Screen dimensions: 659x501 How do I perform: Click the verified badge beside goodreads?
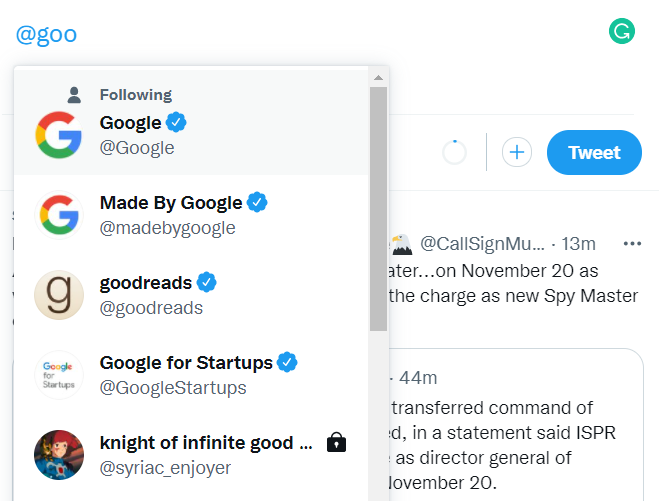206,282
